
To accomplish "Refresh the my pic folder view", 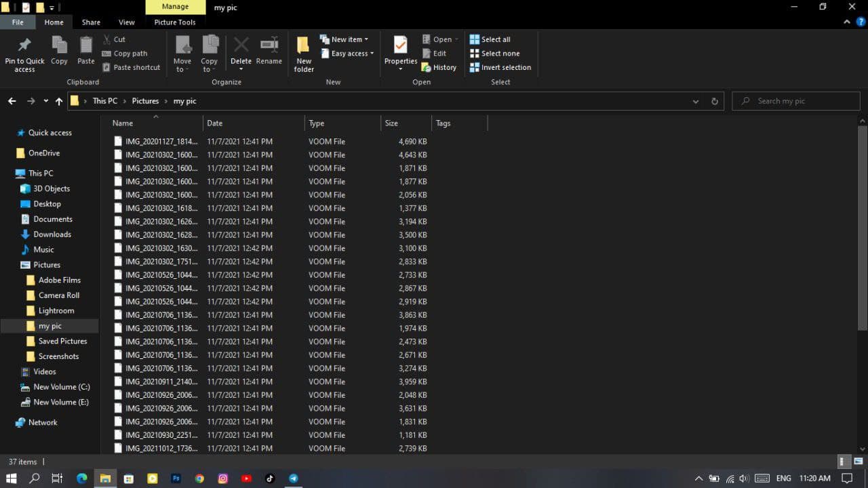I will click(714, 101).
